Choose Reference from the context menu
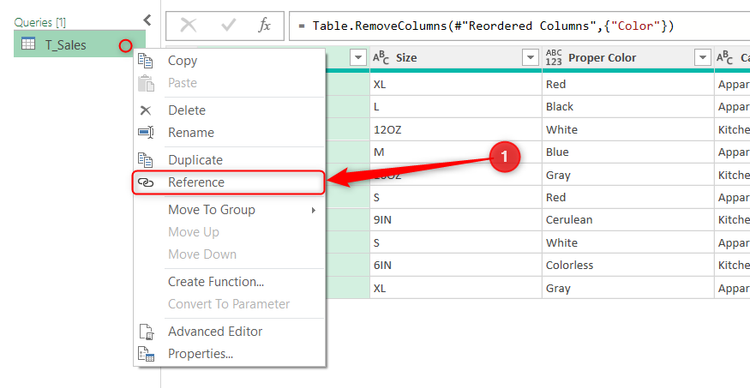Screen dimensions: 750x388 coord(229,182)
